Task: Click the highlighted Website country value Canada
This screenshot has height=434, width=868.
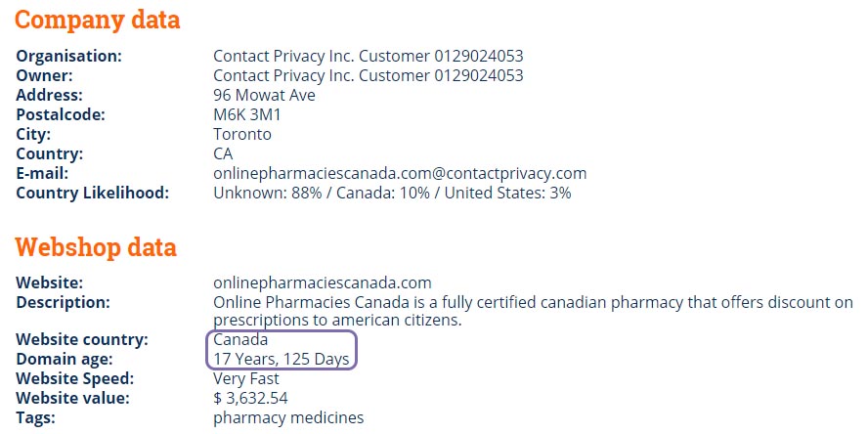Action: click(240, 339)
